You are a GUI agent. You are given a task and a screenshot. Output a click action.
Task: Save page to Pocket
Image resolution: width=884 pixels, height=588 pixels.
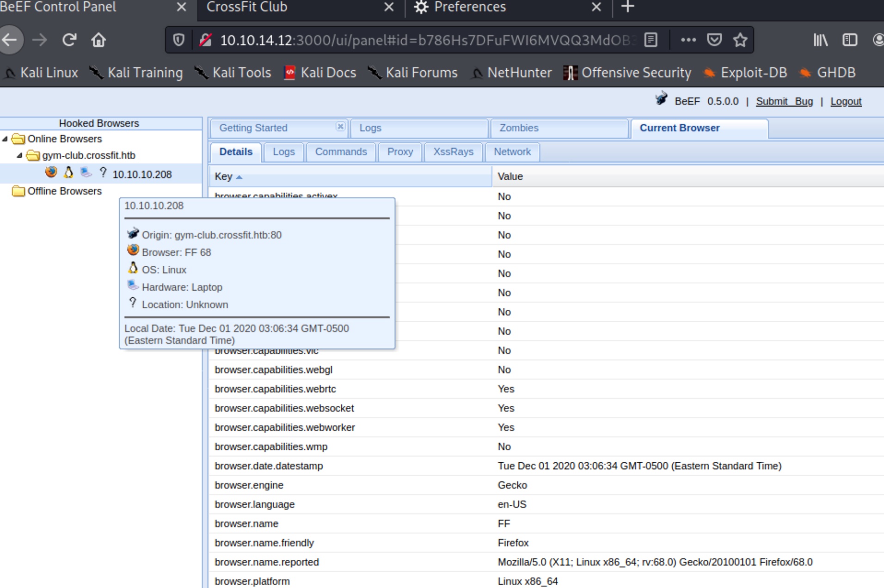pyautogui.click(x=714, y=40)
